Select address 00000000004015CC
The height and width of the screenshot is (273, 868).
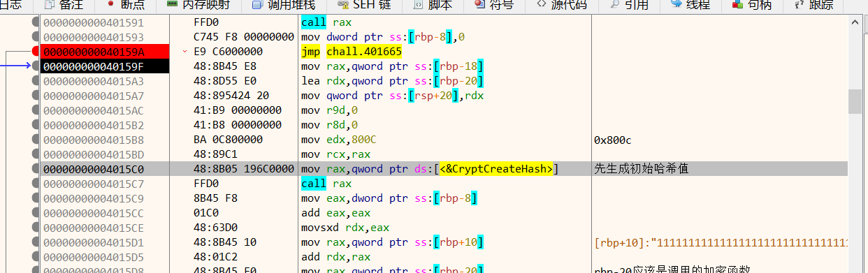(x=93, y=213)
